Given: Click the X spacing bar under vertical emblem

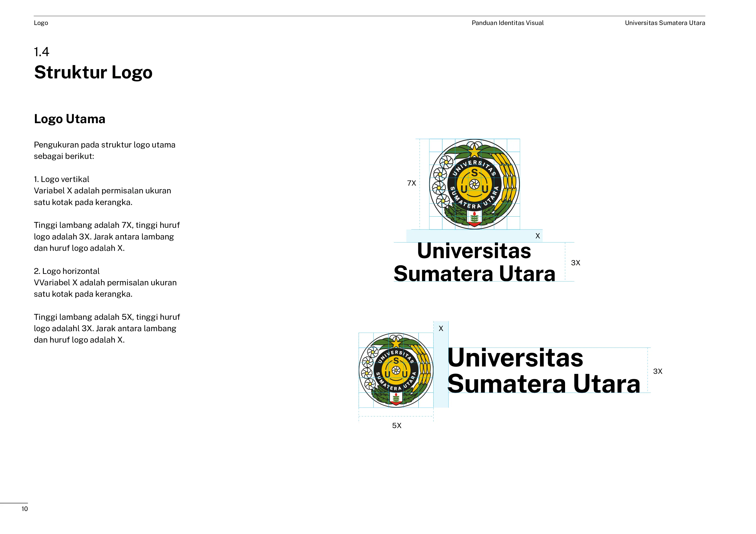Looking at the screenshot, I should (474, 236).
